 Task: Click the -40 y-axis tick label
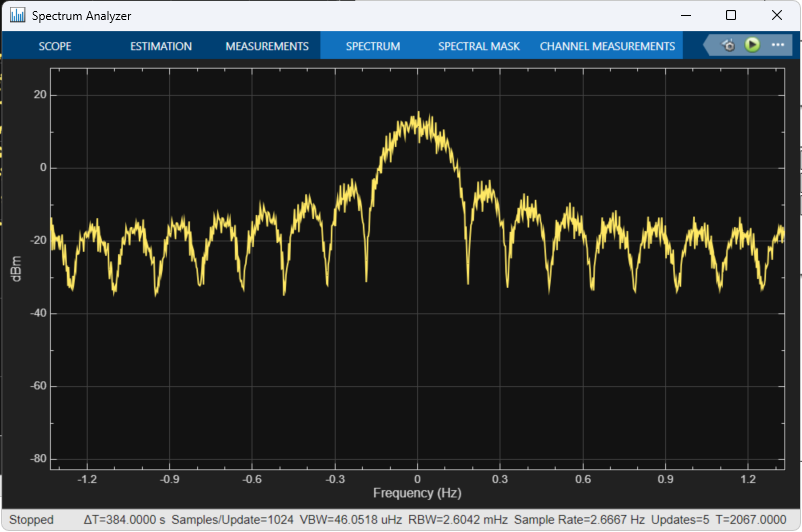point(38,313)
